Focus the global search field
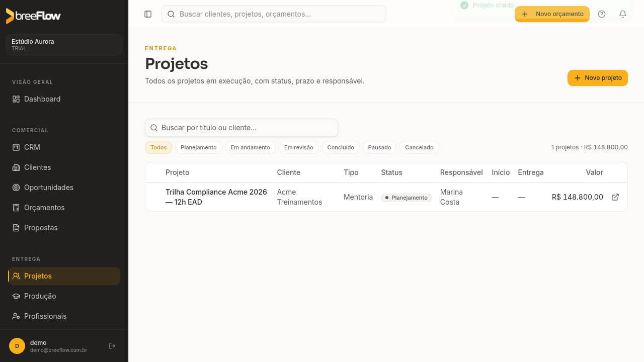 tap(274, 14)
